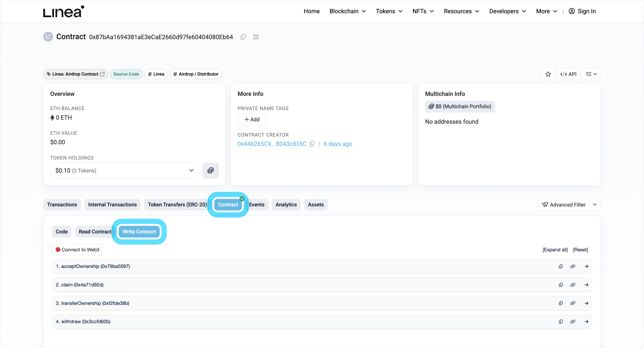Expand arrow on withdraw row

[586, 322]
